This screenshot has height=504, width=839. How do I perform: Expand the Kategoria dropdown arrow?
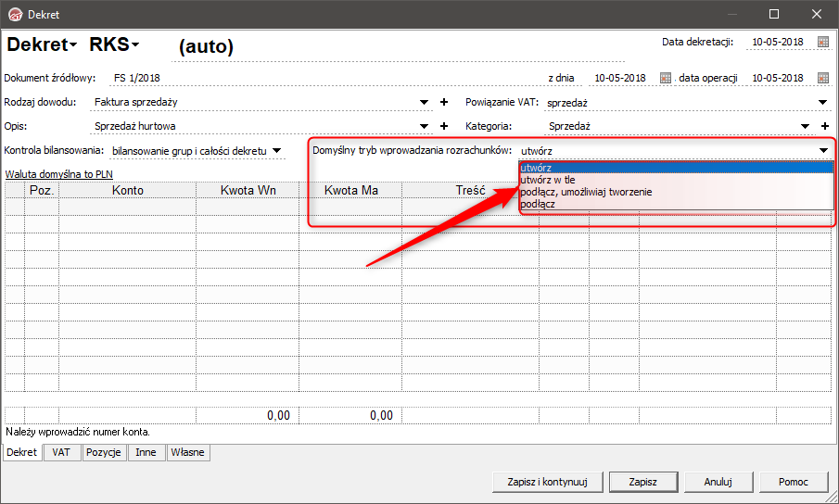click(x=805, y=126)
